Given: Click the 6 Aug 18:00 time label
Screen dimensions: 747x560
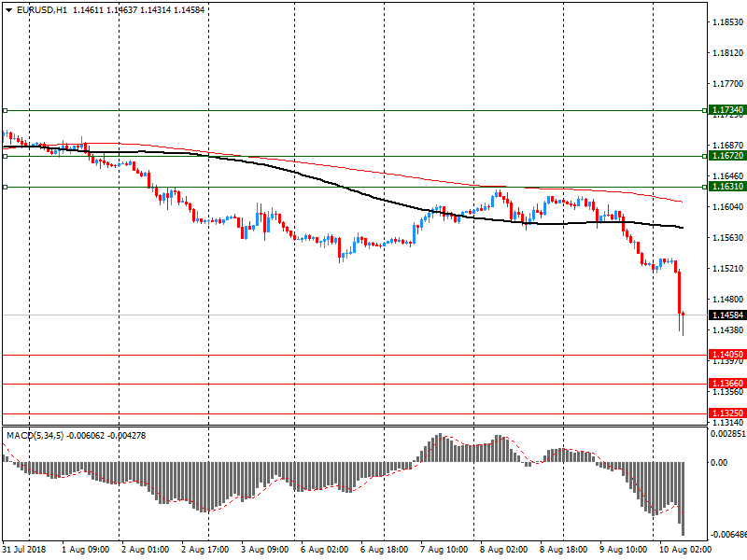Looking at the screenshot, I should coord(385,550).
